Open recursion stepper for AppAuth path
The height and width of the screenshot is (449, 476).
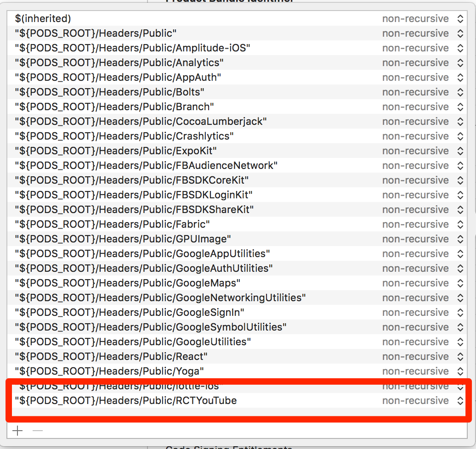[x=460, y=78]
